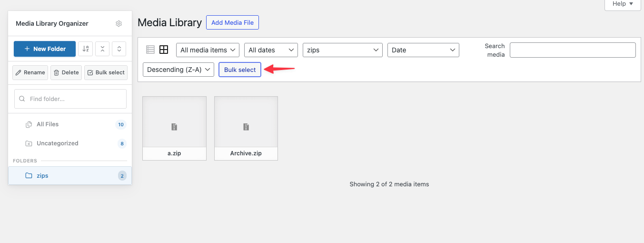The image size is (644, 243).
Task: Click the sort folders A-Z icon
Action: [85, 49]
